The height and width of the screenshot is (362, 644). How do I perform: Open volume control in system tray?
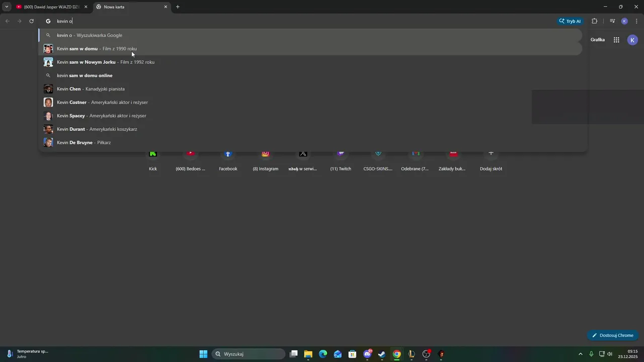[610, 354]
